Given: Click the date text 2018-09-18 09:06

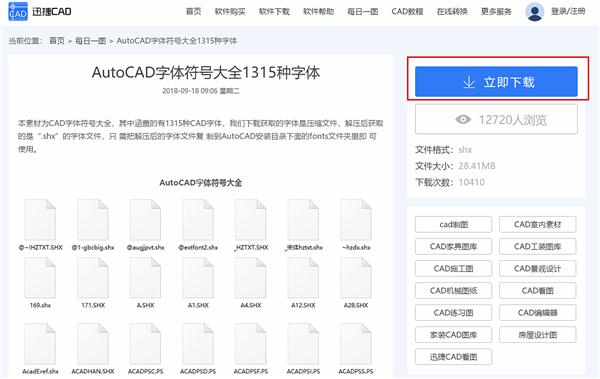Looking at the screenshot, I should coord(190,91).
